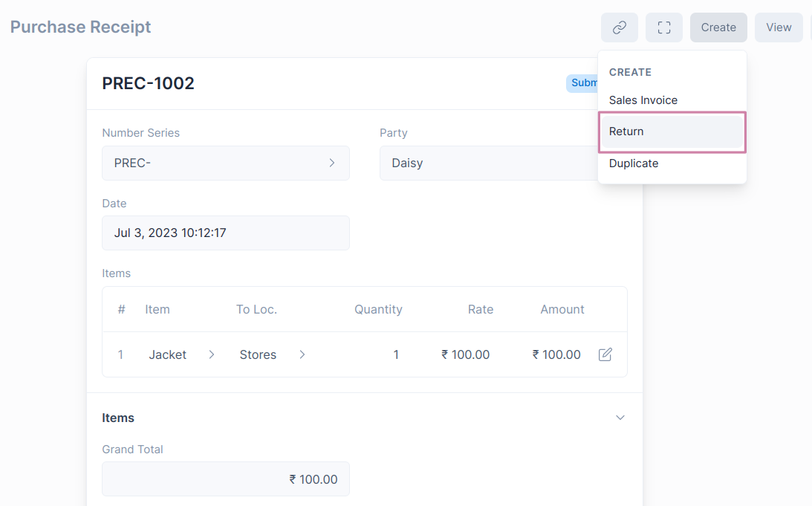
Task: Open the Jacket item link arrow
Action: (x=212, y=354)
